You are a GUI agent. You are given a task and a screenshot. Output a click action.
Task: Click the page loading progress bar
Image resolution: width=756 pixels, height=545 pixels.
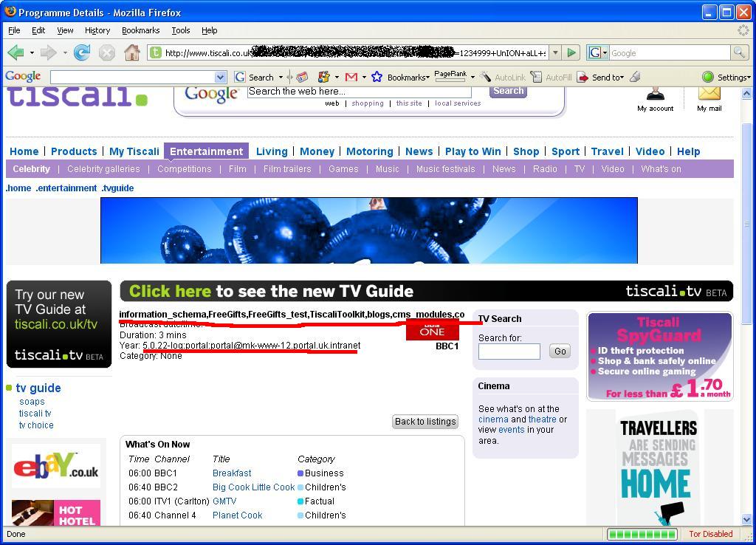click(642, 534)
